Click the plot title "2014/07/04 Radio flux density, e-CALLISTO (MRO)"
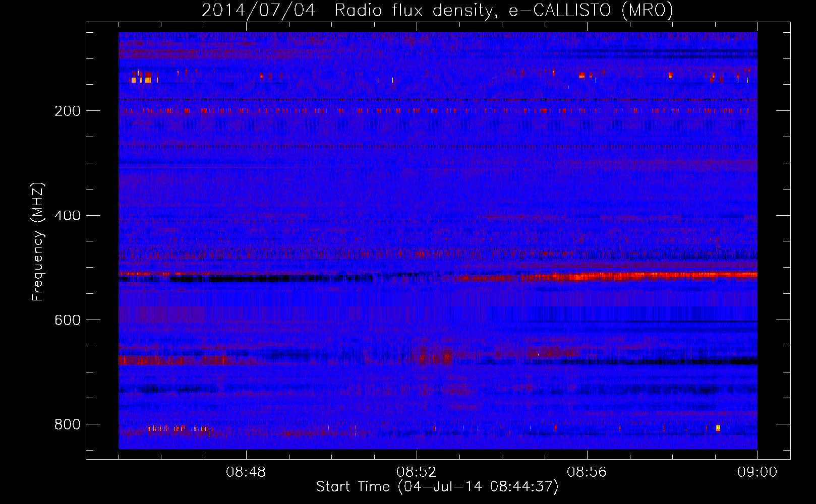Screen dimensions: 816x504 (x=437, y=10)
